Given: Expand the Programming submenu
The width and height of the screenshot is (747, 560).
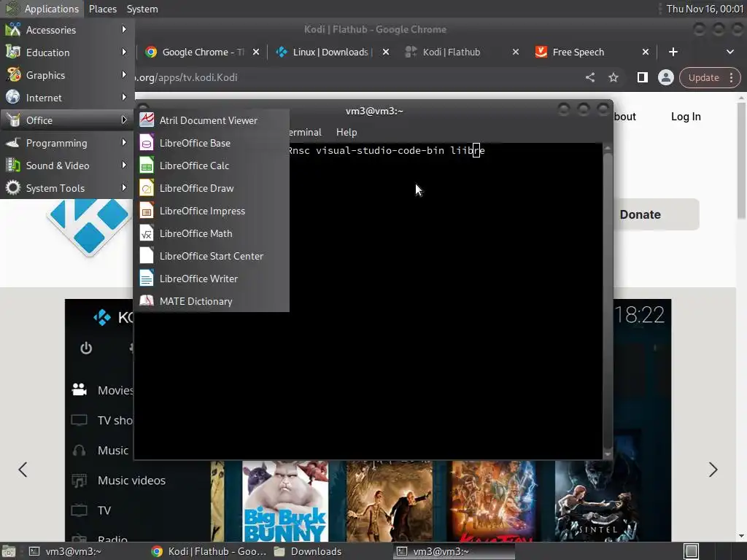Looking at the screenshot, I should coord(67,143).
